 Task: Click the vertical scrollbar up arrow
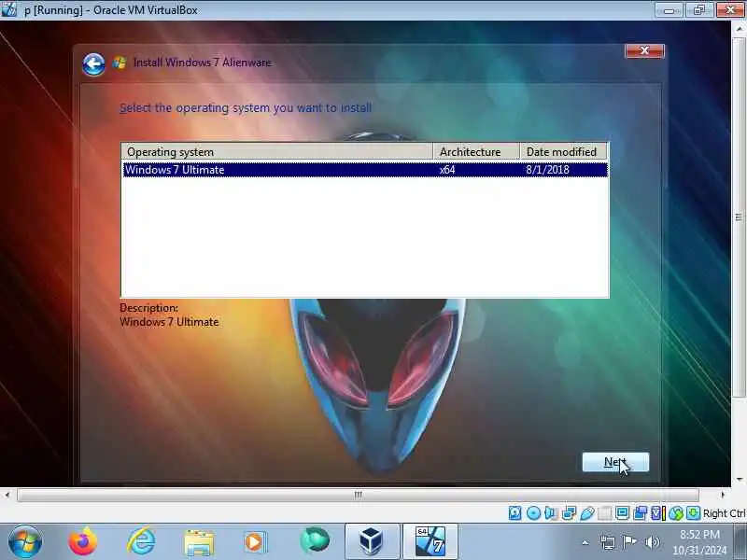click(x=740, y=30)
